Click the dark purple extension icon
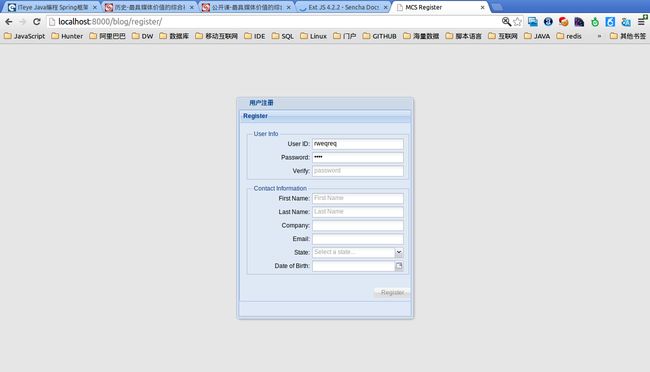The width and height of the screenshot is (650, 372). click(579, 22)
